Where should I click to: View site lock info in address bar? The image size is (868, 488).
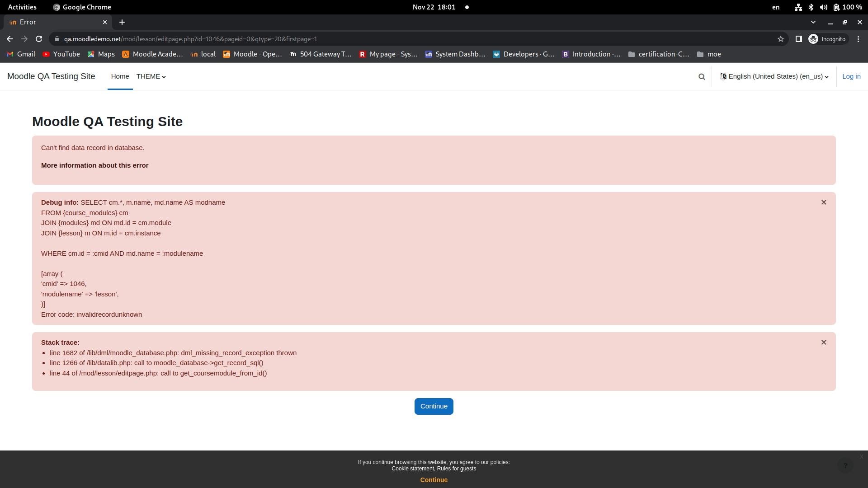(x=57, y=39)
